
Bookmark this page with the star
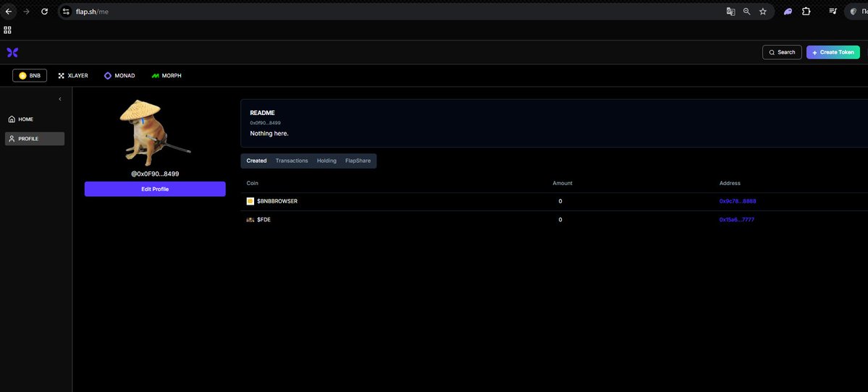763,11
